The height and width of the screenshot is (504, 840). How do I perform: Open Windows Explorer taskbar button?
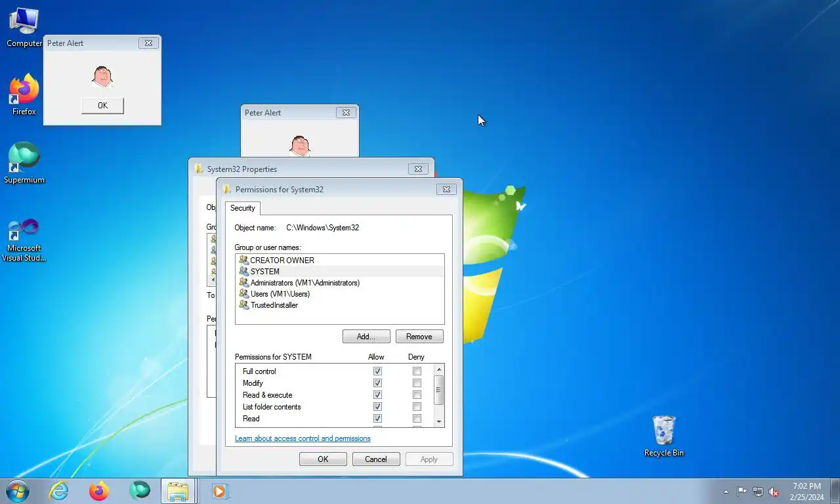click(178, 491)
